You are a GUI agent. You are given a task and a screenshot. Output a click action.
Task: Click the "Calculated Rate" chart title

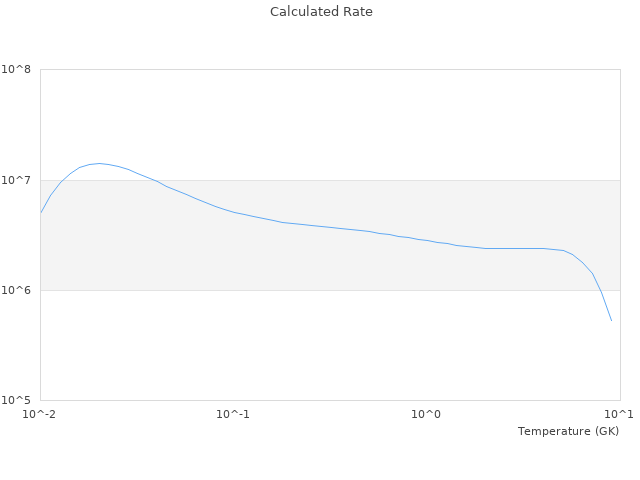click(x=321, y=12)
